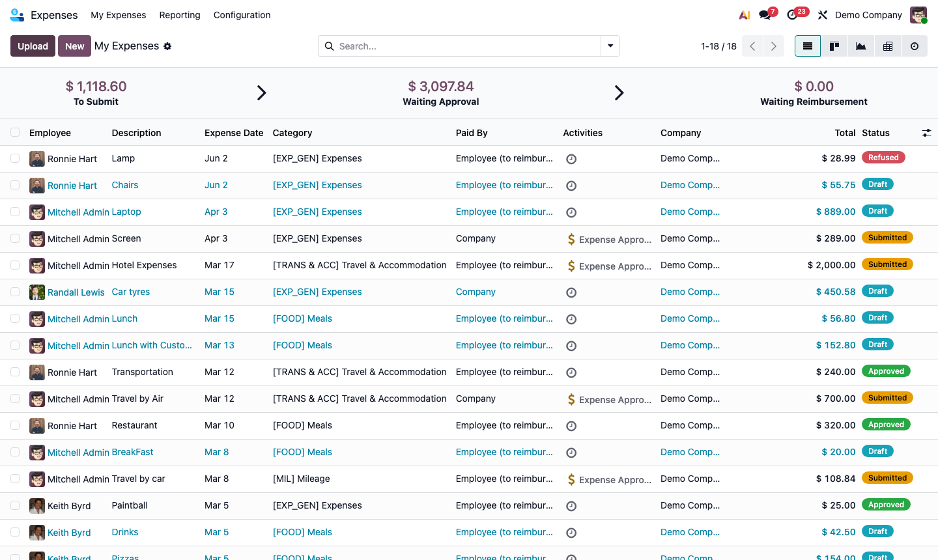
Task: Open the activities clock icon
Action: pyautogui.click(x=793, y=14)
